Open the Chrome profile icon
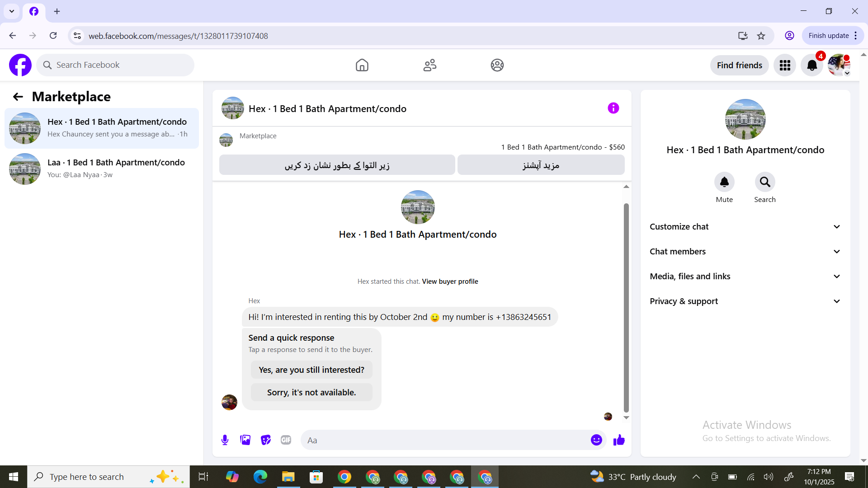This screenshot has width=868, height=488. click(x=789, y=36)
